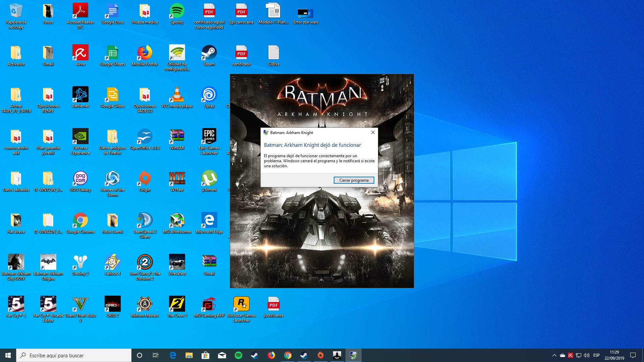Select the Origin desktop shortcut
Screen dimensions: 644x362
(x=145, y=181)
